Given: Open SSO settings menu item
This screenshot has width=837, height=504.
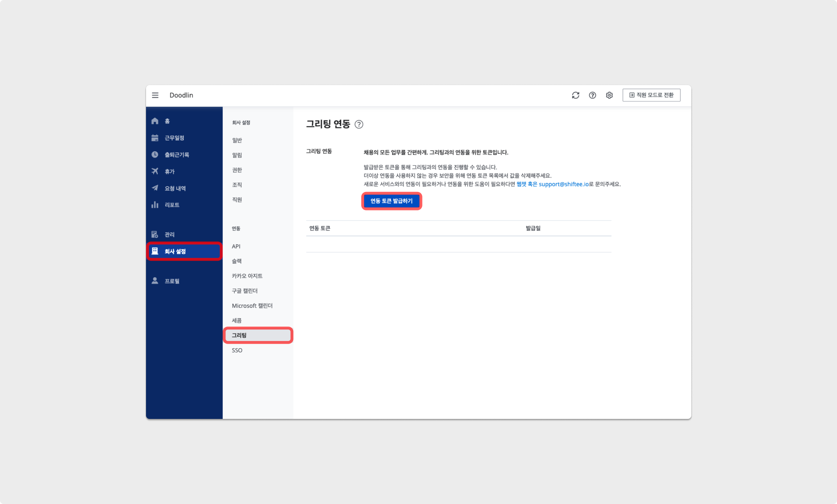Looking at the screenshot, I should coord(237,350).
